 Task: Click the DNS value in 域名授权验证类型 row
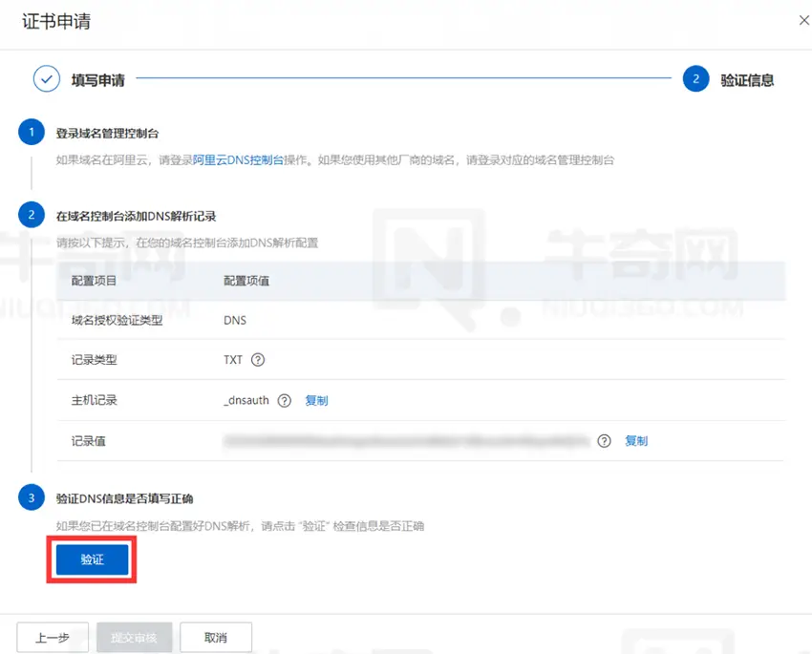(235, 320)
